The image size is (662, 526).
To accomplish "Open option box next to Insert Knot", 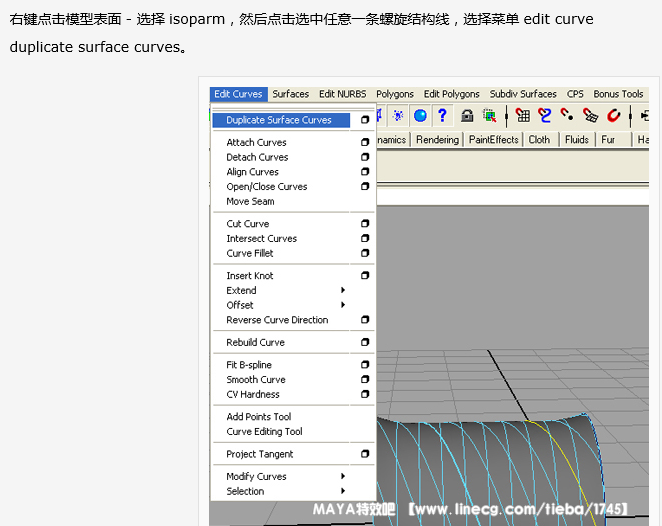I will click(365, 276).
